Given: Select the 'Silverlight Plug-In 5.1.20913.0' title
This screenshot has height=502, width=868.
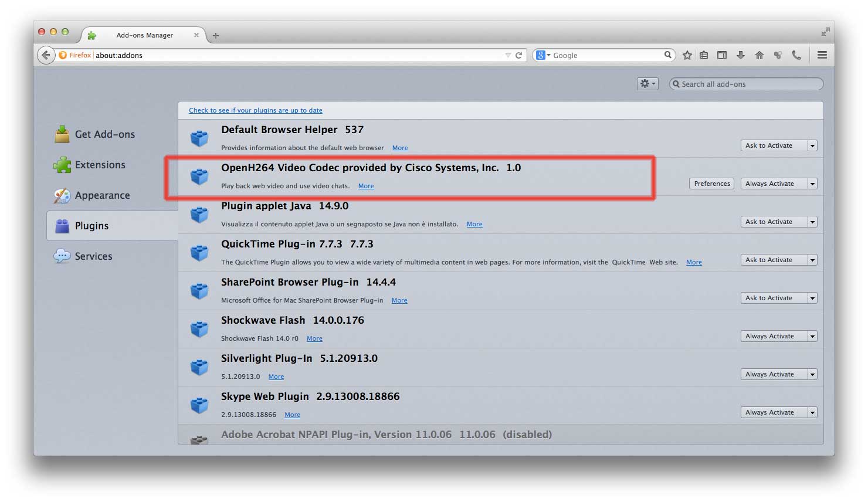Looking at the screenshot, I should click(299, 358).
